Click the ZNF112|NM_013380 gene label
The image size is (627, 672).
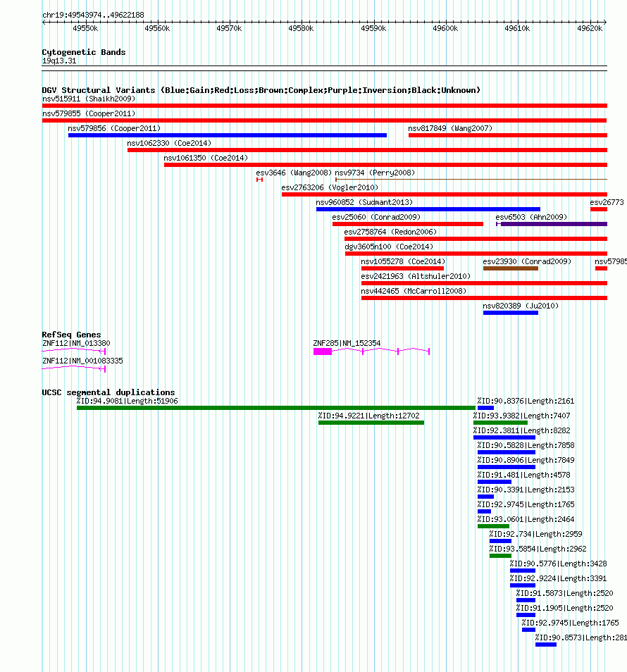76,343
